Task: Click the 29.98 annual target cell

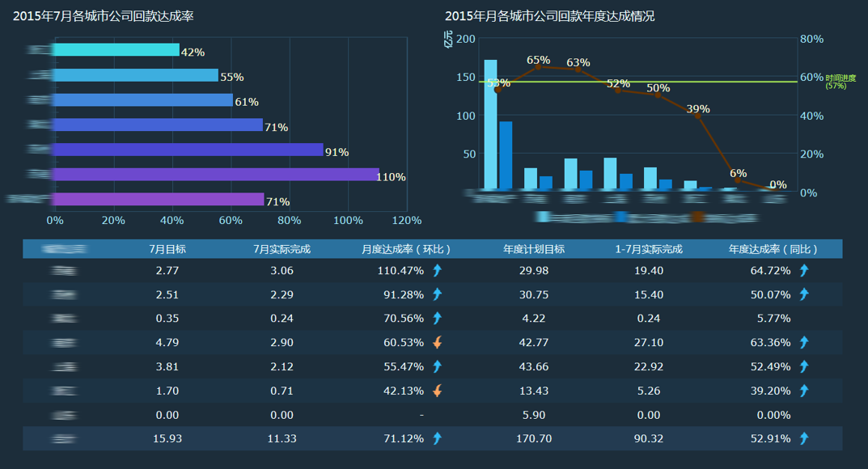Action: (534, 270)
